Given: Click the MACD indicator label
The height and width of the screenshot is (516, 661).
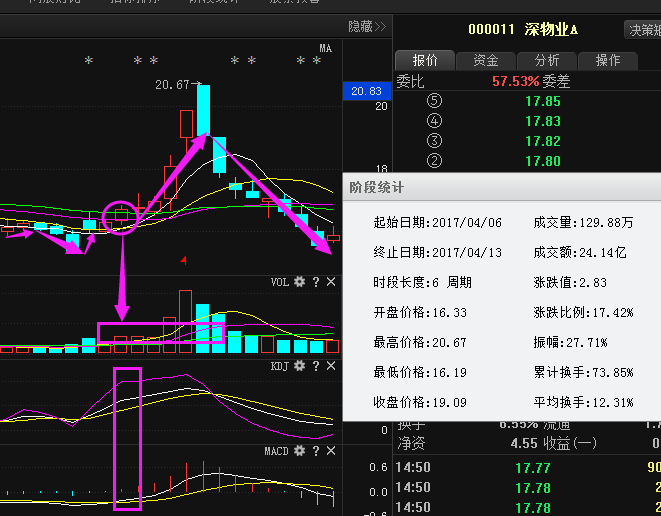Looking at the screenshot, I should (277, 452).
